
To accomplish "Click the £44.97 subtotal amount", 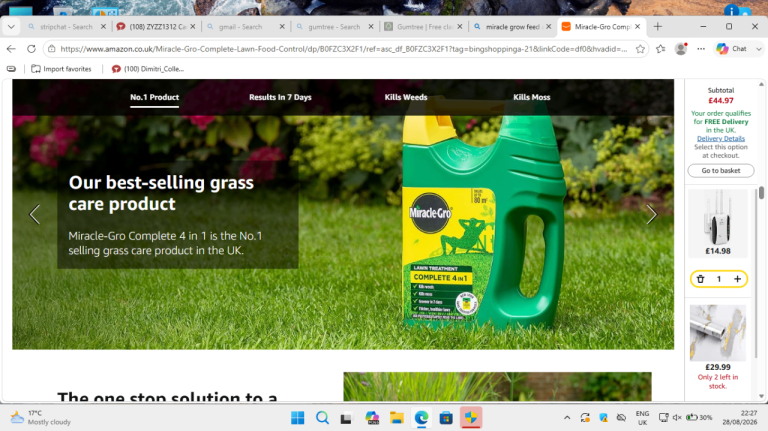I will click(721, 101).
